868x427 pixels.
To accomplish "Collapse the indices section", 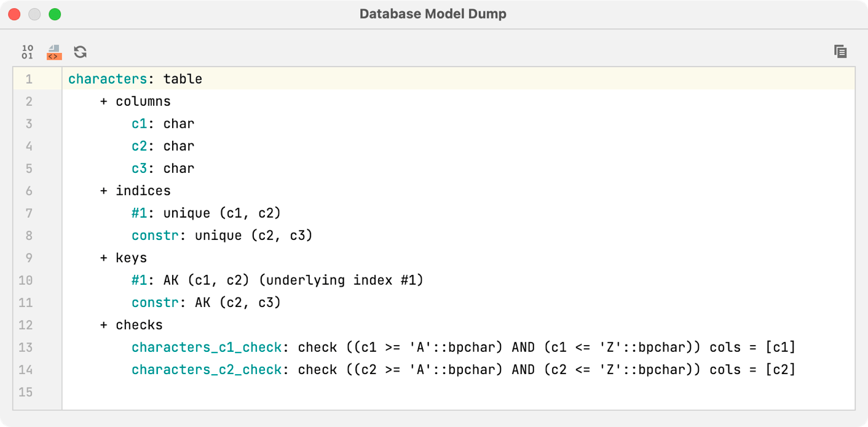I will [x=103, y=190].
